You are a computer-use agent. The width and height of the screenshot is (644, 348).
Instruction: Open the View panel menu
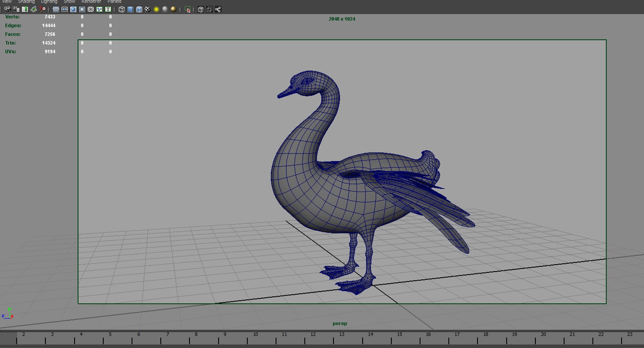pyautogui.click(x=7, y=2)
